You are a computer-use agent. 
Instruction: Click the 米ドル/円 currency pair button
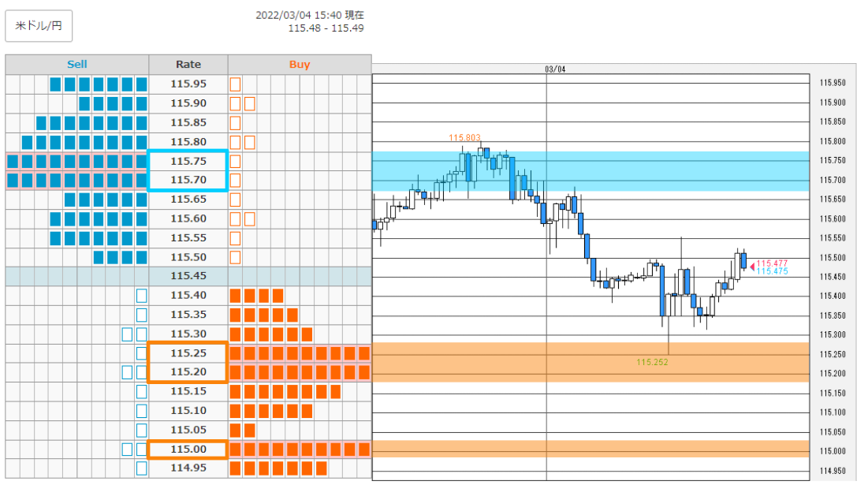[39, 26]
